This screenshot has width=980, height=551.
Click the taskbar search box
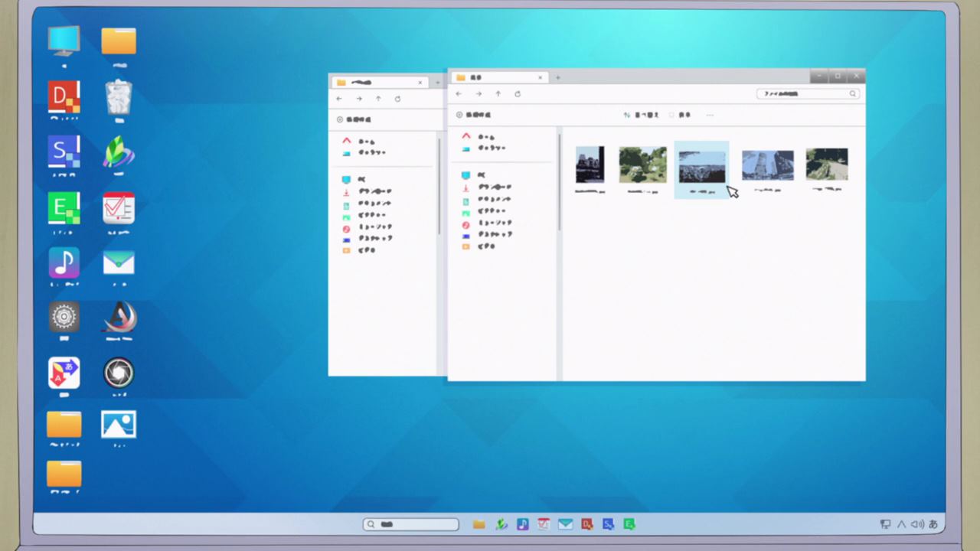point(411,524)
